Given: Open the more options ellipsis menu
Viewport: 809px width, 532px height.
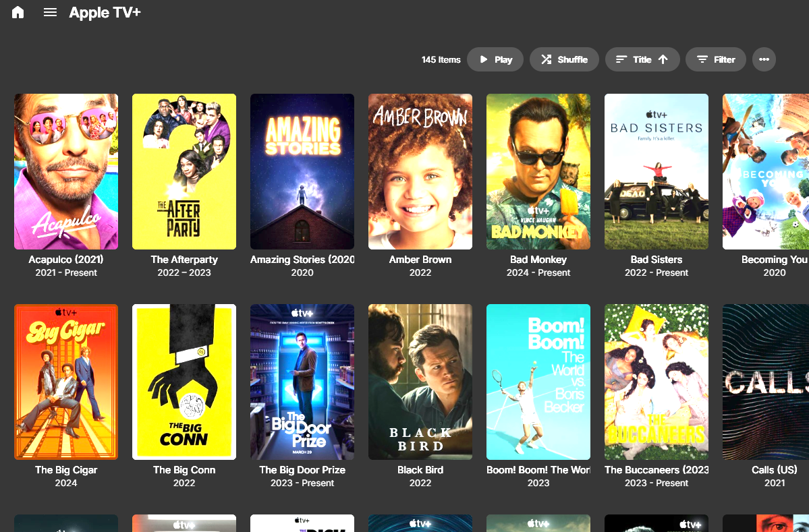Looking at the screenshot, I should [x=764, y=59].
